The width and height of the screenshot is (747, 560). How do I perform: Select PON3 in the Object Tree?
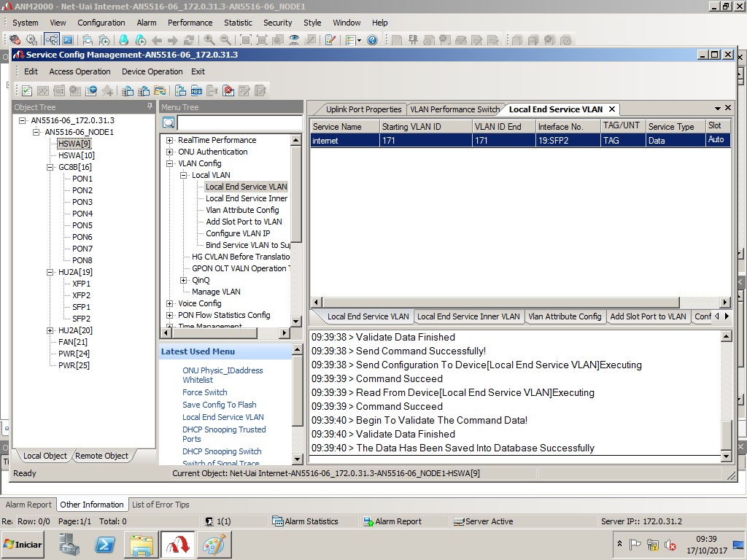click(x=82, y=202)
